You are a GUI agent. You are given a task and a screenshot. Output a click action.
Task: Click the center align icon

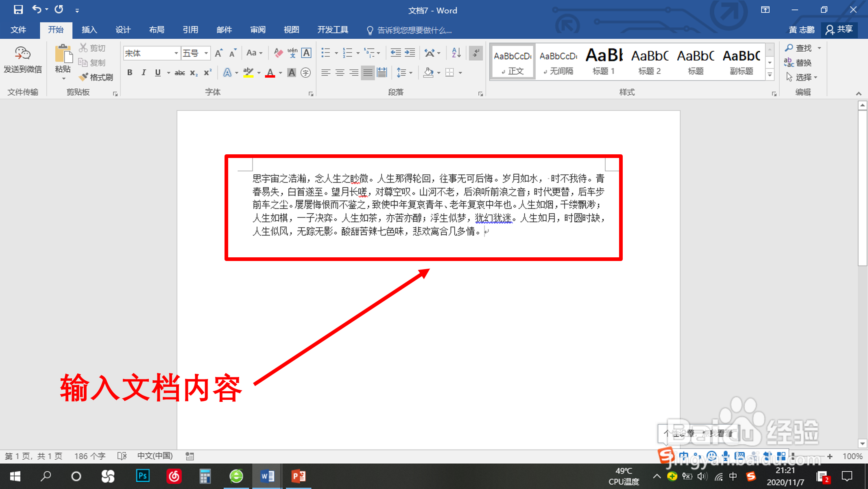(340, 73)
